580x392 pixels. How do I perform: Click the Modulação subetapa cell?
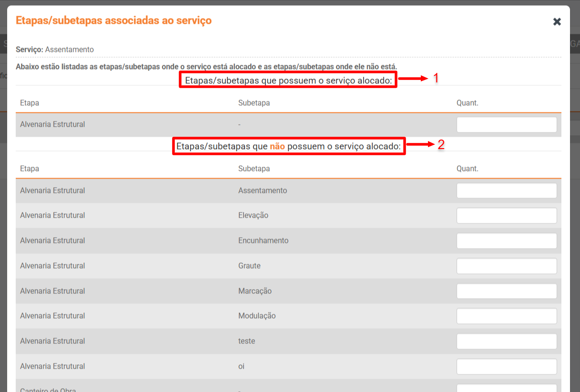click(x=257, y=316)
